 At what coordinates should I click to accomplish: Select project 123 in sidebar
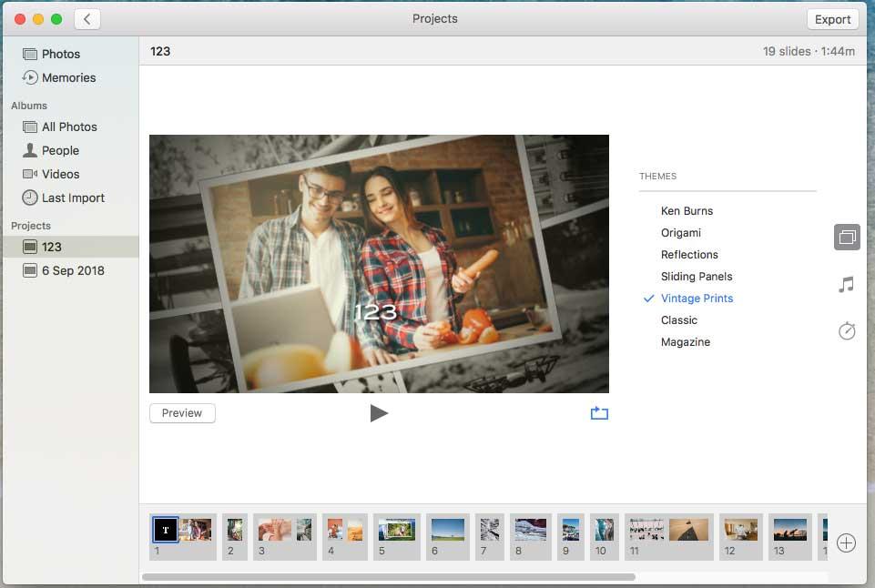(x=70, y=247)
